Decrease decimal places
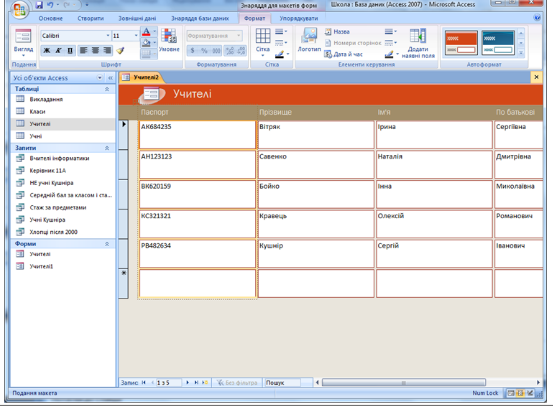The image size is (553, 412). point(242,50)
